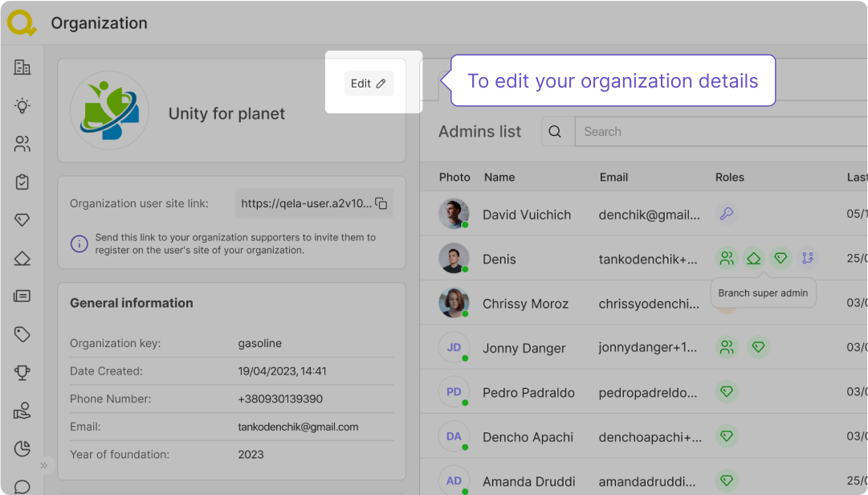This screenshot has width=868, height=495.
Task: Open Chrissy Moroz's profile photo
Action: coord(454,303)
